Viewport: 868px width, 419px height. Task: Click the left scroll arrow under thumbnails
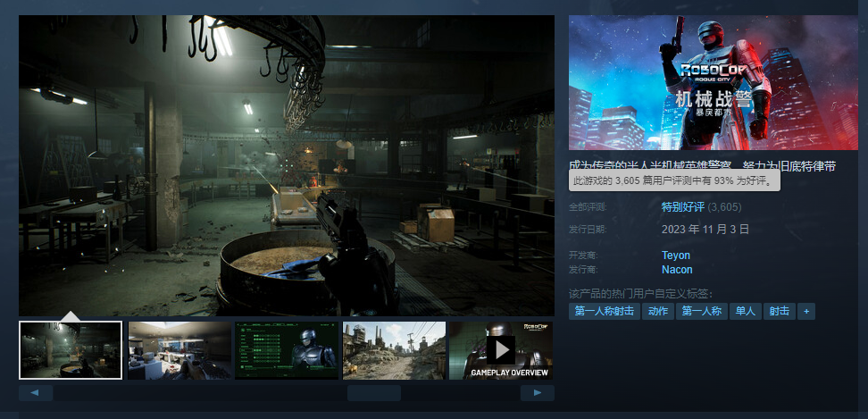(36, 392)
